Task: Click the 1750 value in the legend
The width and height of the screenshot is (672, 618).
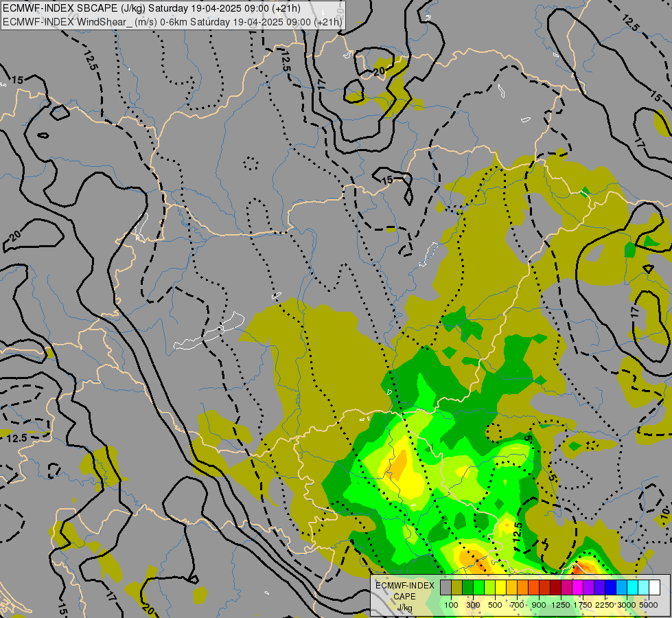Action: point(583,605)
